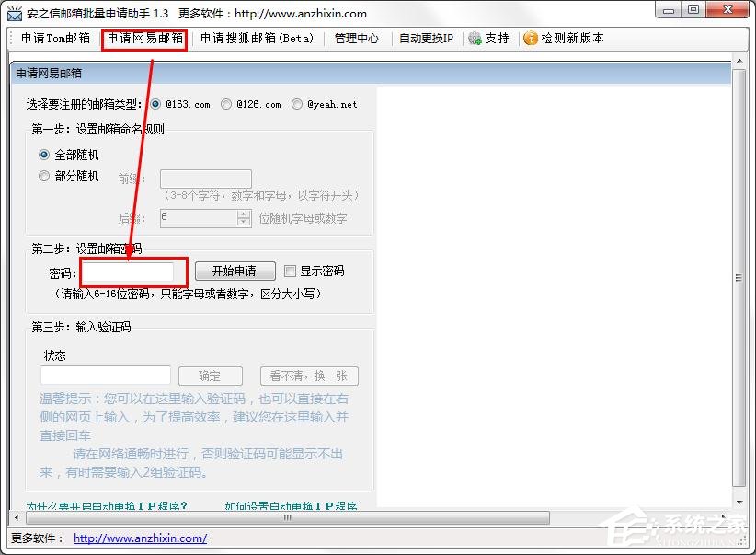This screenshot has height=555, width=756.
Task: Select the @126.com mailbox type
Action: (225, 104)
